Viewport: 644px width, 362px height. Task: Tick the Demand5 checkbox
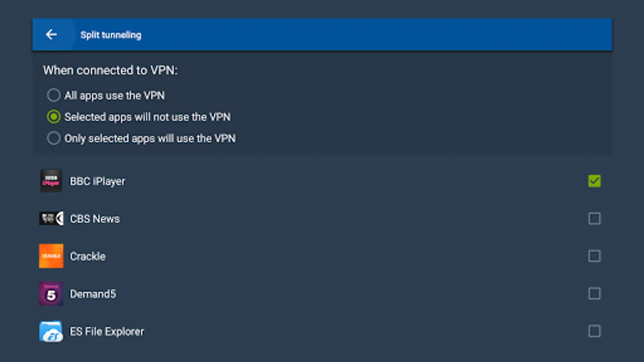coord(594,294)
